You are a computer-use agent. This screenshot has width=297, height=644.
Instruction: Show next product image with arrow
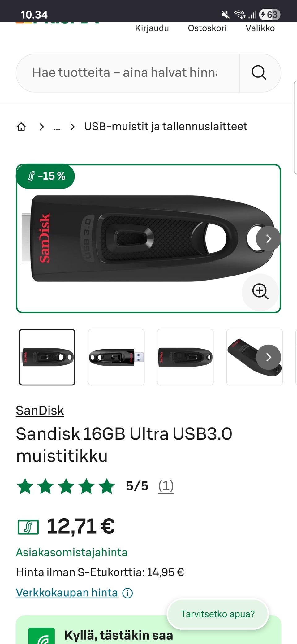(x=268, y=238)
